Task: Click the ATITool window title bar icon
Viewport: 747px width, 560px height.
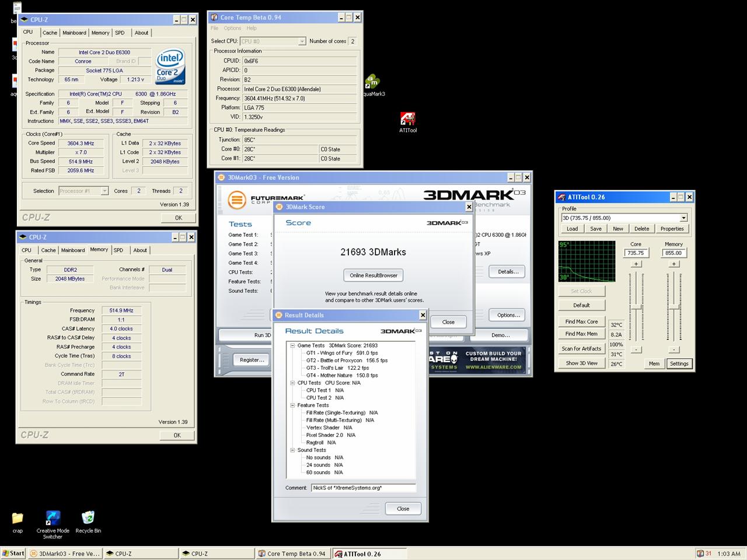Action: (x=561, y=197)
